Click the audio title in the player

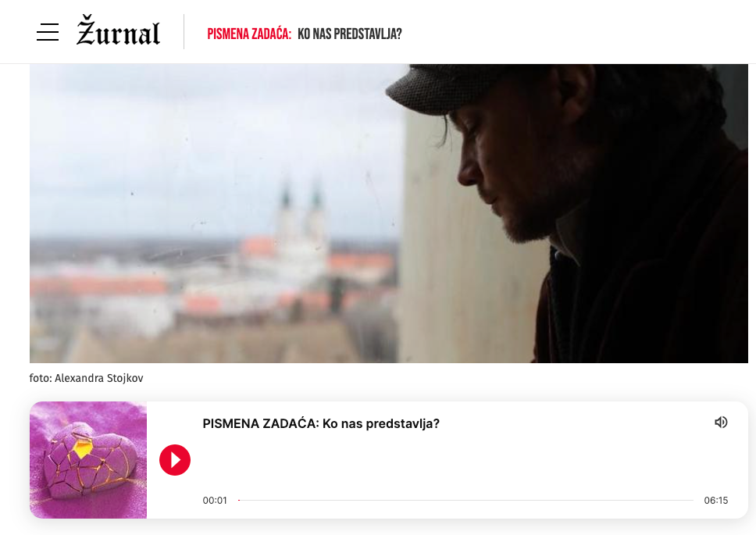321,423
